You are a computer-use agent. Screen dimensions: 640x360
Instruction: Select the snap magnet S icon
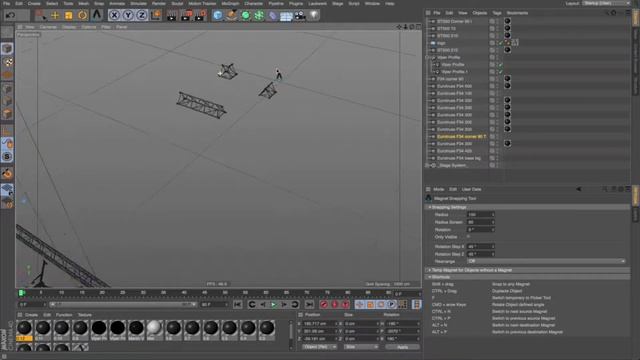pyautogui.click(x=7, y=157)
